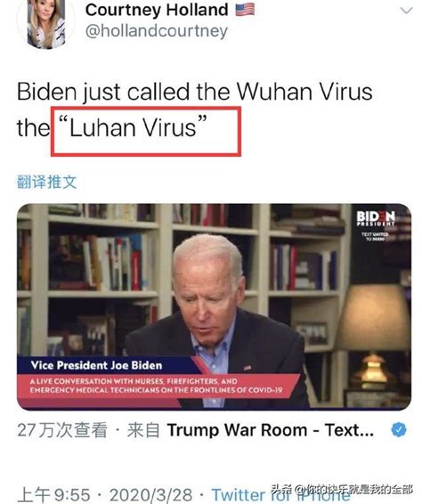This screenshot has height=504, width=422.
Task: Tap the 翻译推文 translate tweet link
Action: pyautogui.click(x=47, y=182)
